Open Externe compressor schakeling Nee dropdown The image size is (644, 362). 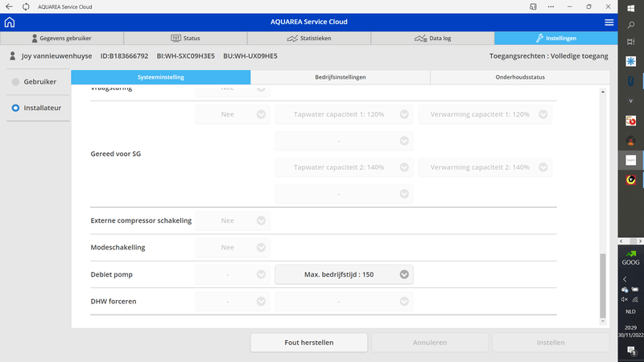[233, 220]
